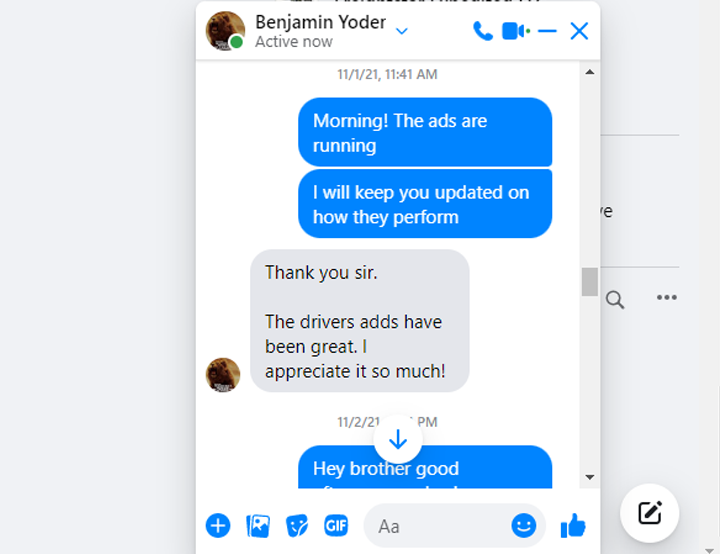Screen dimensions: 720x554
Task: Choose a sticker from sticker icon
Action: (x=297, y=526)
